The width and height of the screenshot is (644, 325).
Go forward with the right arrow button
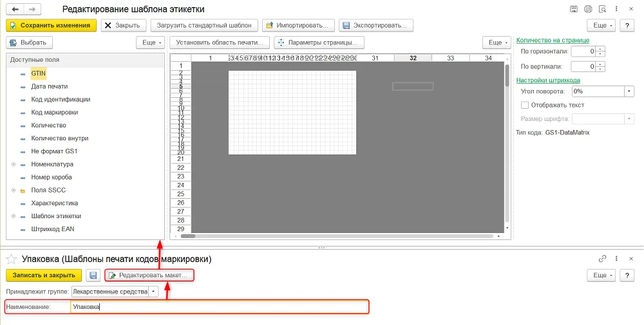pyautogui.click(x=32, y=9)
